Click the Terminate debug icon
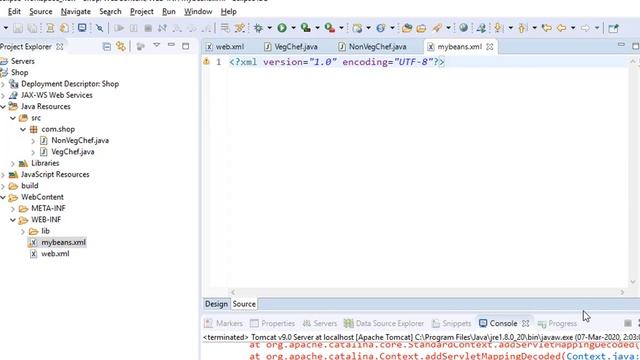640x360 pixels. [148, 28]
